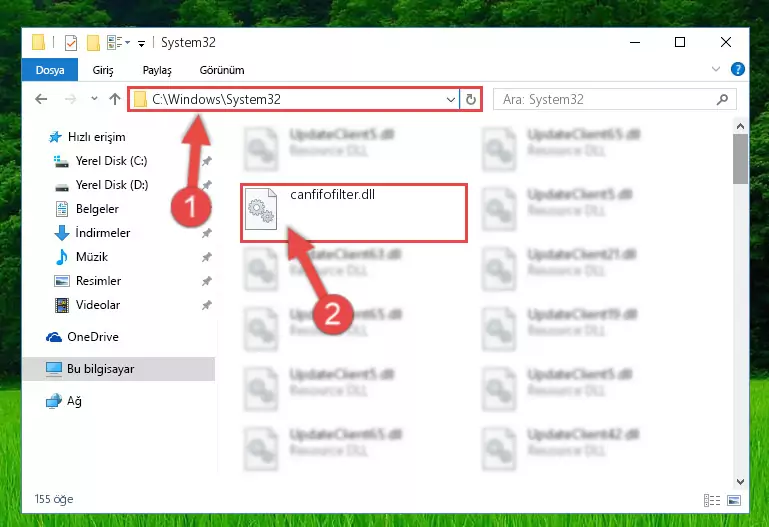Open Yerel Disk (C:) in sidebar
Image resolution: width=769 pixels, height=527 pixels.
point(111,161)
